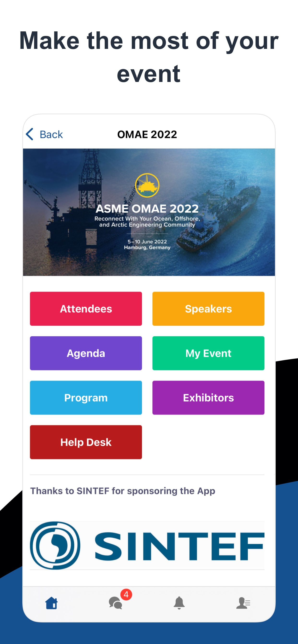Open the Program tile

point(86,398)
